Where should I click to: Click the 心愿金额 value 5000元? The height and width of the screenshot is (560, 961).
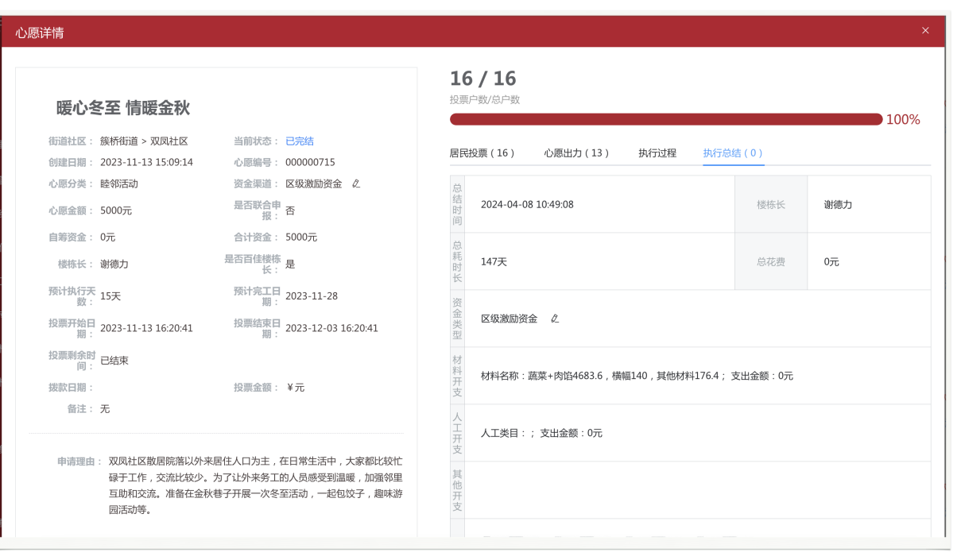(x=116, y=210)
